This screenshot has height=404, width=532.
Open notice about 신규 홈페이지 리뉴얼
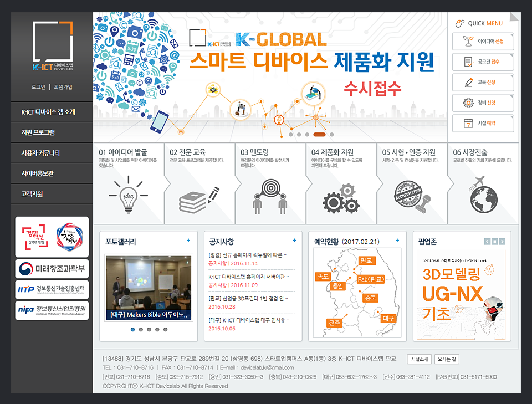tap(248, 255)
